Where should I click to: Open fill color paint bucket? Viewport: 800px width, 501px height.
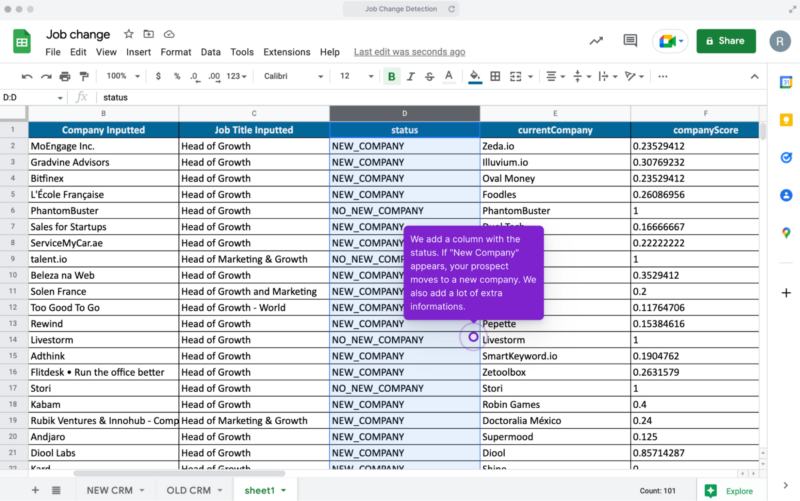(475, 77)
